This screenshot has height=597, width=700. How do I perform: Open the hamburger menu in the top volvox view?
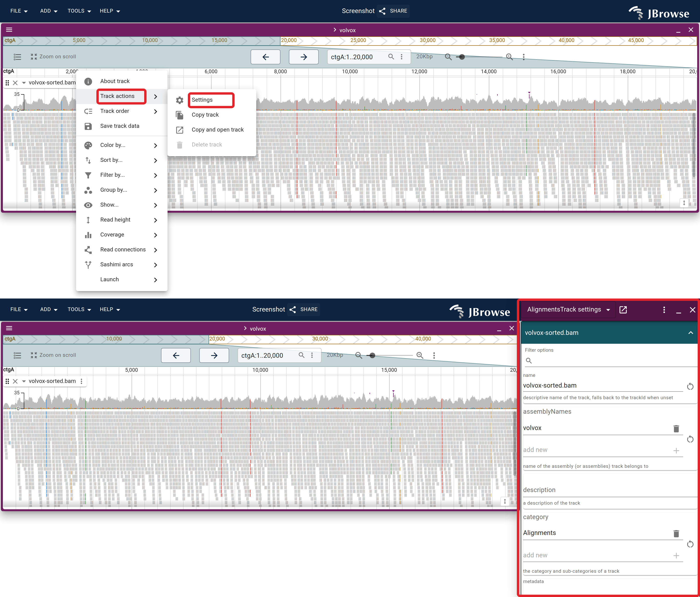(9, 30)
